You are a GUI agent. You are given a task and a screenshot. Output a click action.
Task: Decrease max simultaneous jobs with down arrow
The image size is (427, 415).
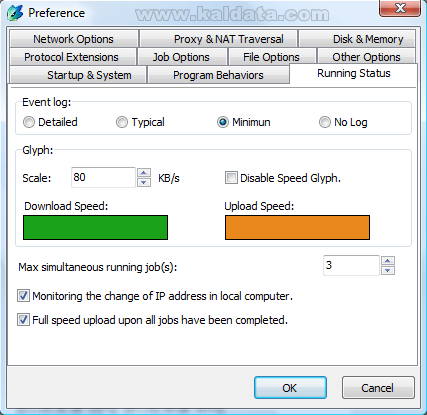point(388,270)
